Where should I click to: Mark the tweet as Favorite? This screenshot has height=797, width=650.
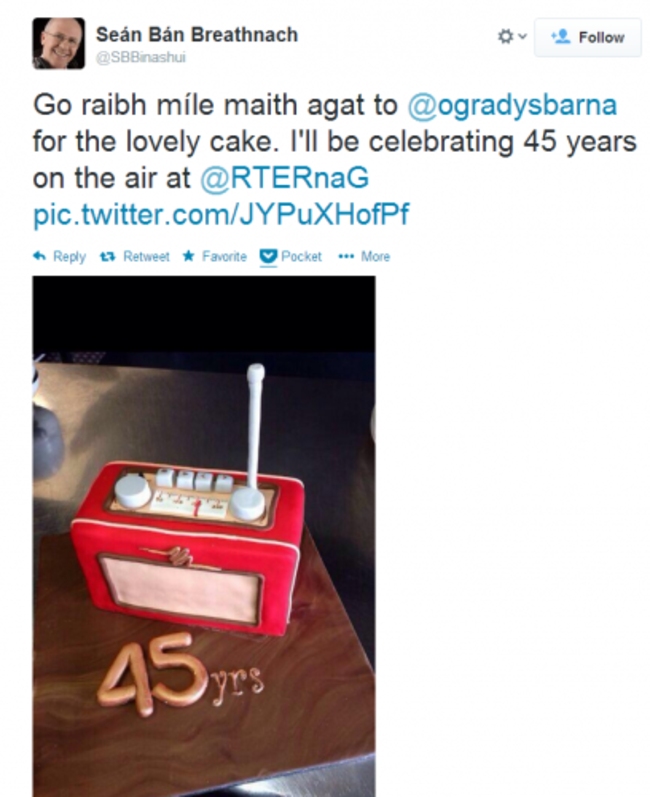pos(224,257)
